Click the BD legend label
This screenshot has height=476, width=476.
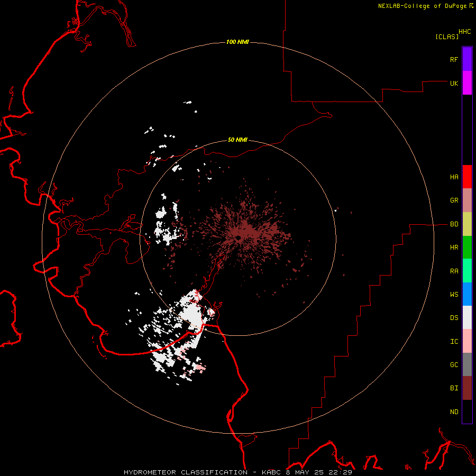(454, 224)
